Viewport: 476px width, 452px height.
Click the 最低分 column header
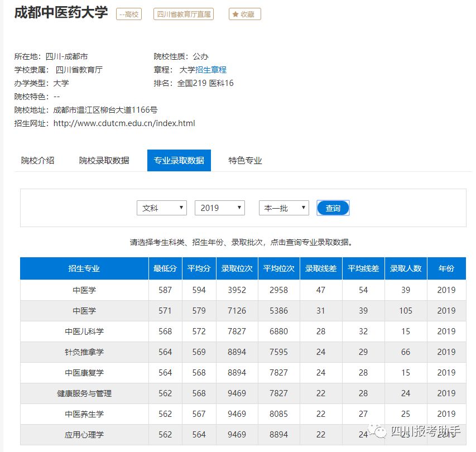click(x=165, y=268)
